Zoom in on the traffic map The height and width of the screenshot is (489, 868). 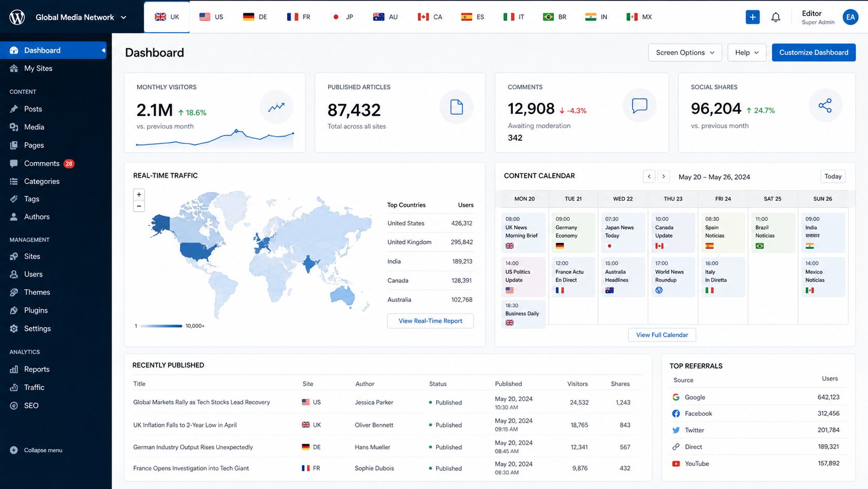tap(139, 194)
